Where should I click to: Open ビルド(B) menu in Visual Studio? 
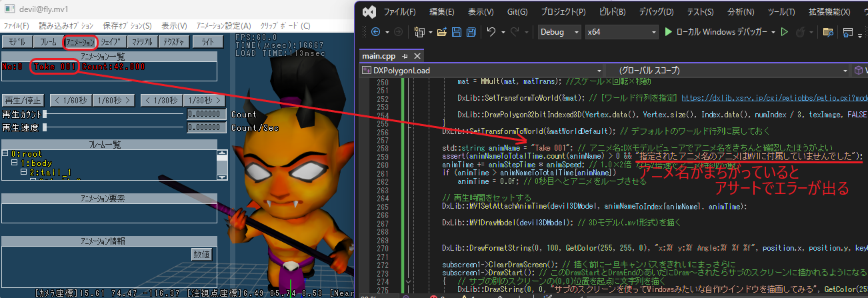pyautogui.click(x=613, y=11)
